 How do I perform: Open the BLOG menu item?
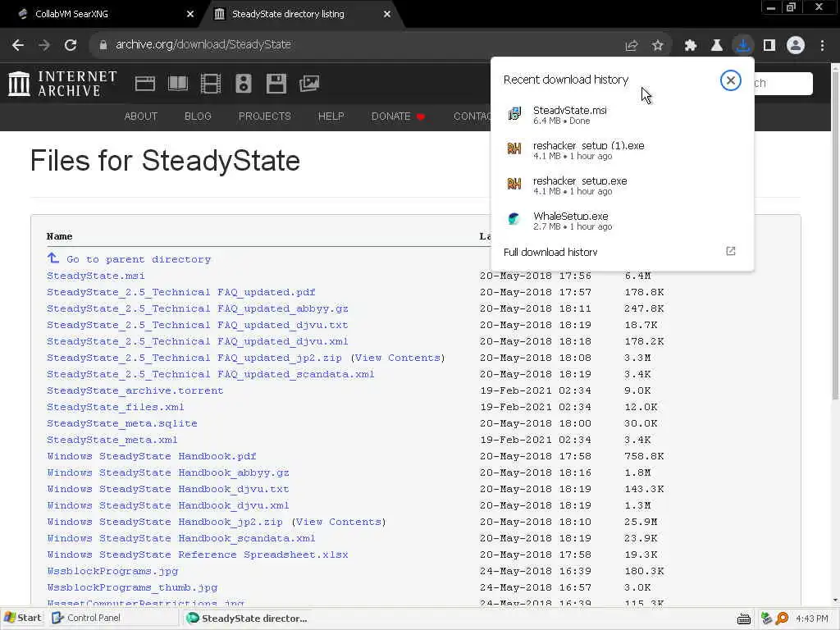click(x=198, y=116)
